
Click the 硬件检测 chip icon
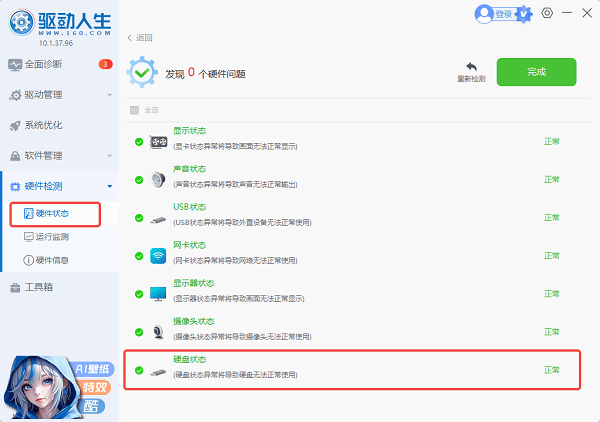15,187
